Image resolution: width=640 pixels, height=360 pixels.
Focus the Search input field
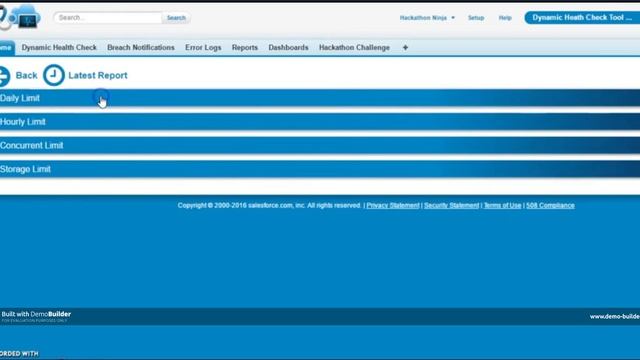point(108,18)
